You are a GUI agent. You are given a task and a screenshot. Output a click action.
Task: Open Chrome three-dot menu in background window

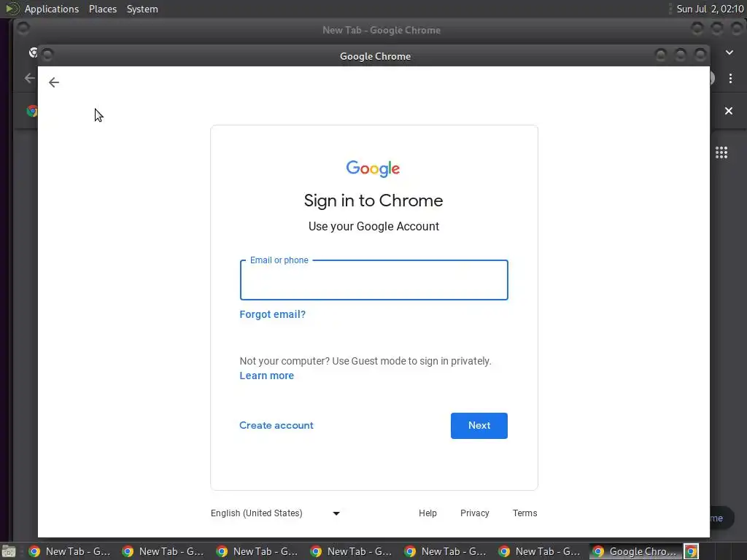[x=730, y=79]
